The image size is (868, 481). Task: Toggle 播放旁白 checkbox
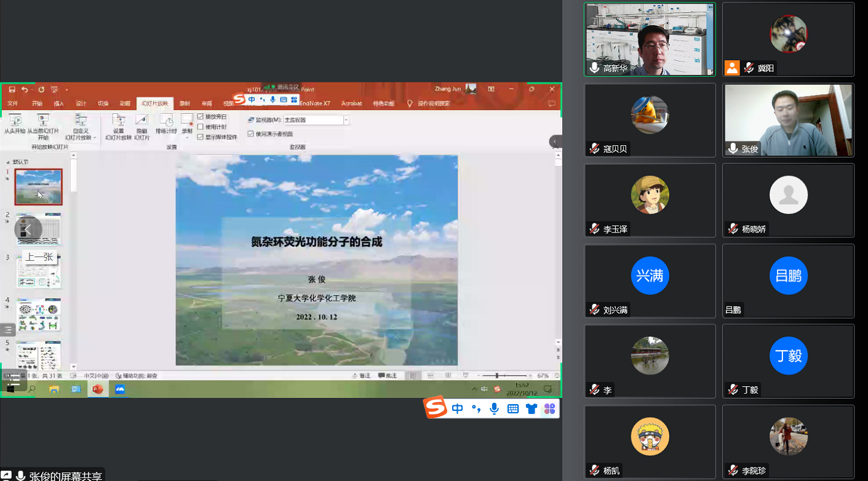201,117
